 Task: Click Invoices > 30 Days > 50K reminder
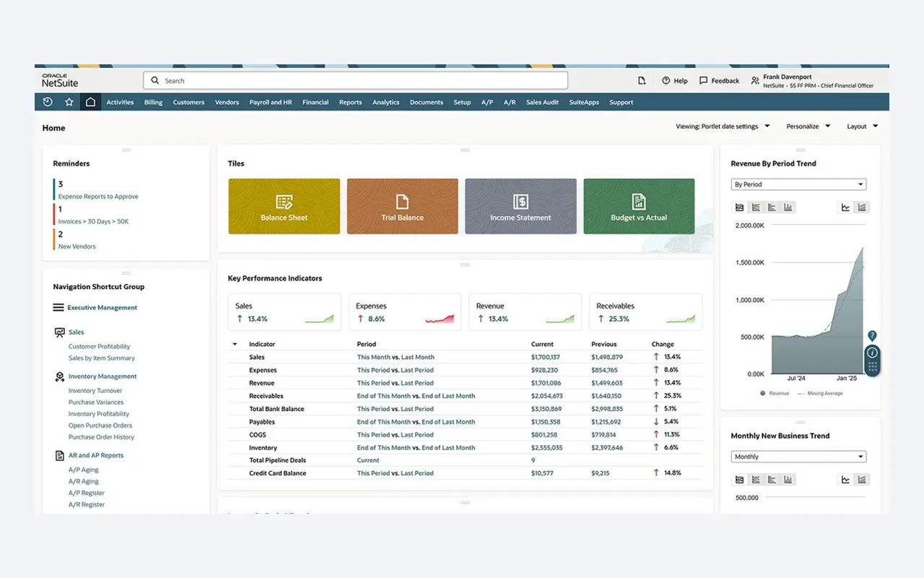coord(93,222)
